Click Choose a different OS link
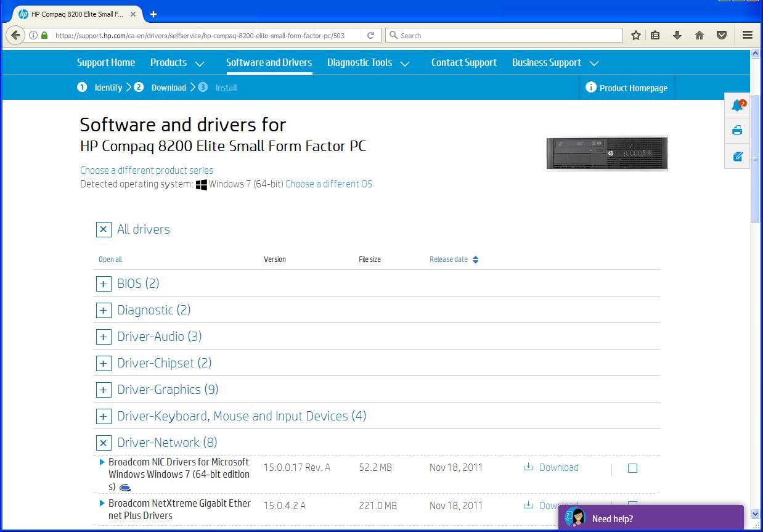763x532 pixels. pyautogui.click(x=328, y=184)
